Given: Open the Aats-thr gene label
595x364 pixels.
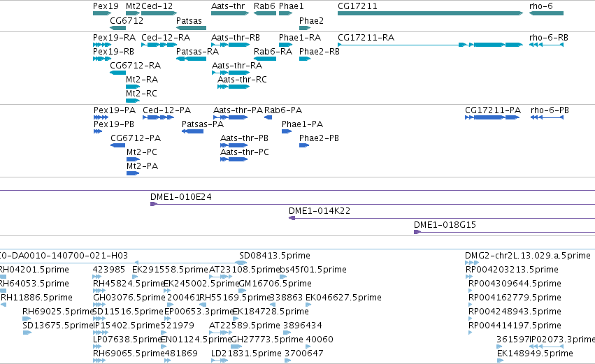Looking at the screenshot, I should (228, 6).
